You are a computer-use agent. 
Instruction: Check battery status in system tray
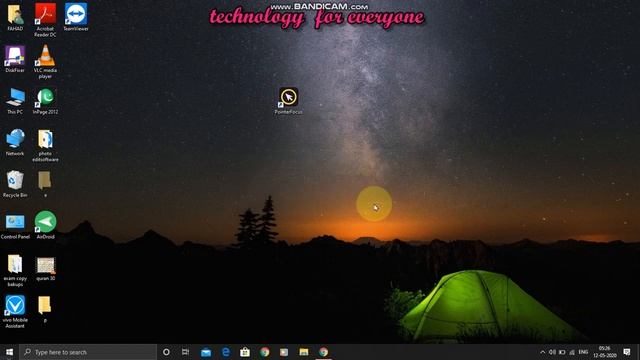(x=562, y=352)
